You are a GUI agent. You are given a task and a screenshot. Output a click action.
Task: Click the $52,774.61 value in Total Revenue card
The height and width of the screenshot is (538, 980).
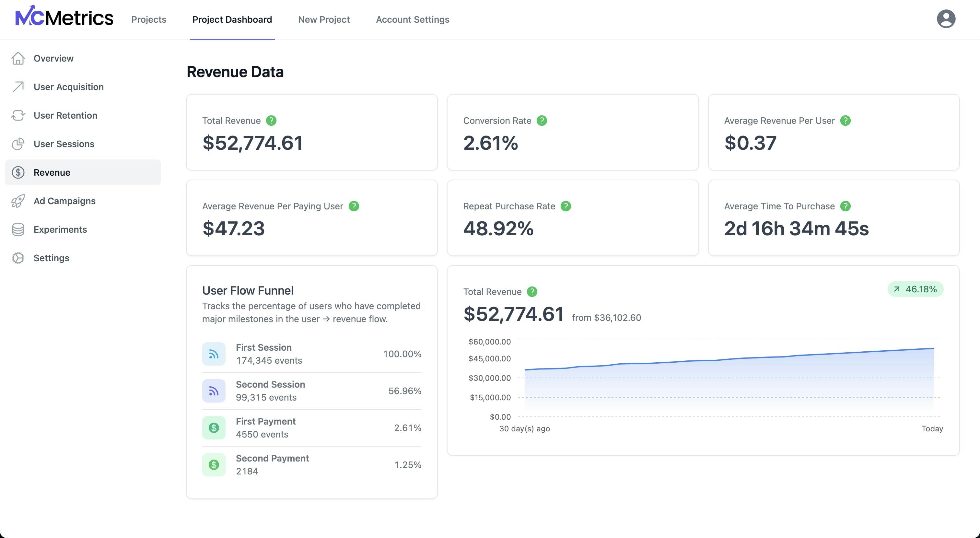(x=252, y=143)
